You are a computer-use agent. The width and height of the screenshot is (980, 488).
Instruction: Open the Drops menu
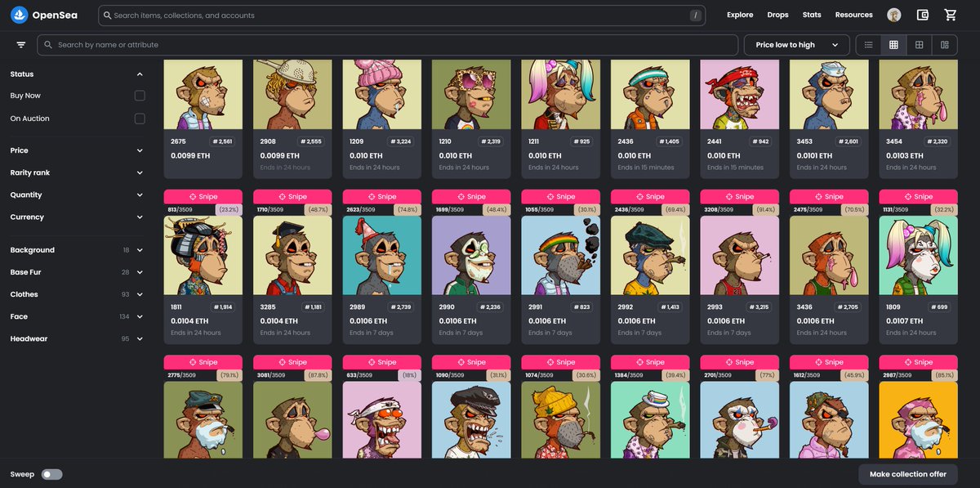777,15
